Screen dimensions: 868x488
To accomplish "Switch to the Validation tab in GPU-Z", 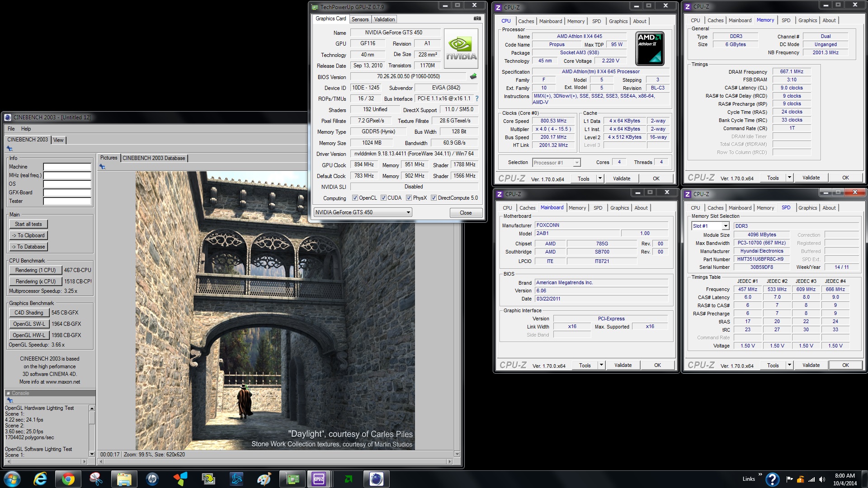I will coord(384,19).
